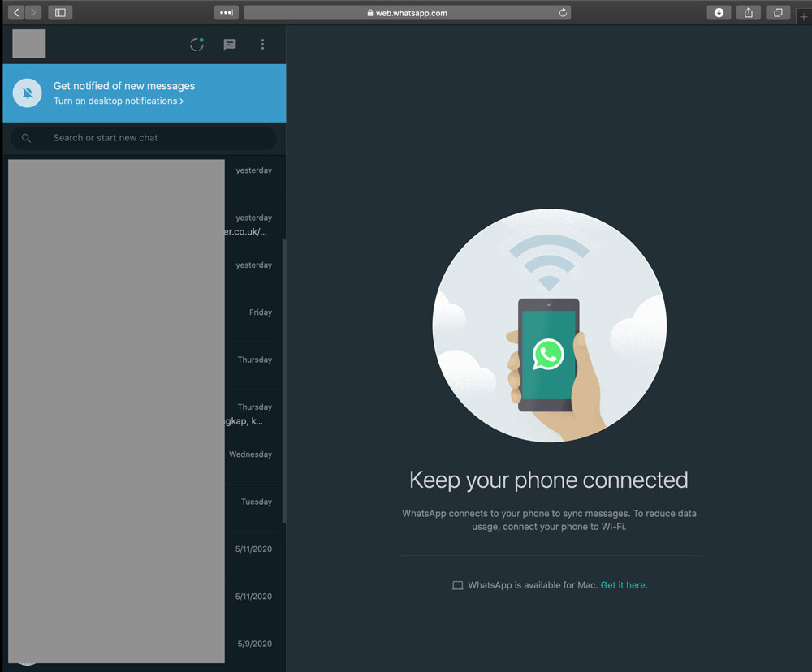
Task: Go back with Safari's back arrow
Action: tap(16, 12)
